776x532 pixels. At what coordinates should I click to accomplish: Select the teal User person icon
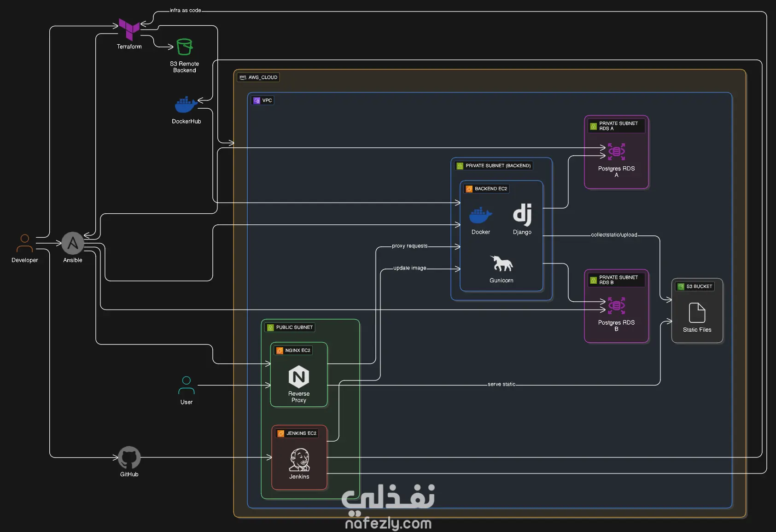pyautogui.click(x=187, y=385)
